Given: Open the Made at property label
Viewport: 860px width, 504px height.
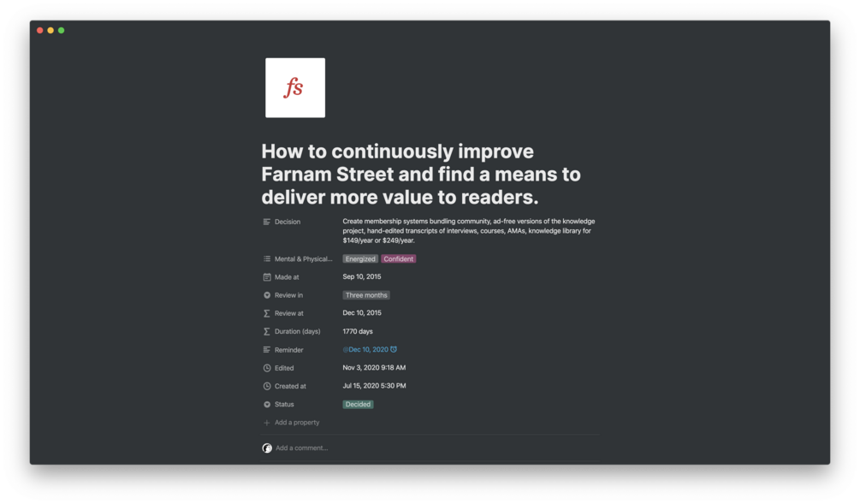Looking at the screenshot, I should point(287,277).
